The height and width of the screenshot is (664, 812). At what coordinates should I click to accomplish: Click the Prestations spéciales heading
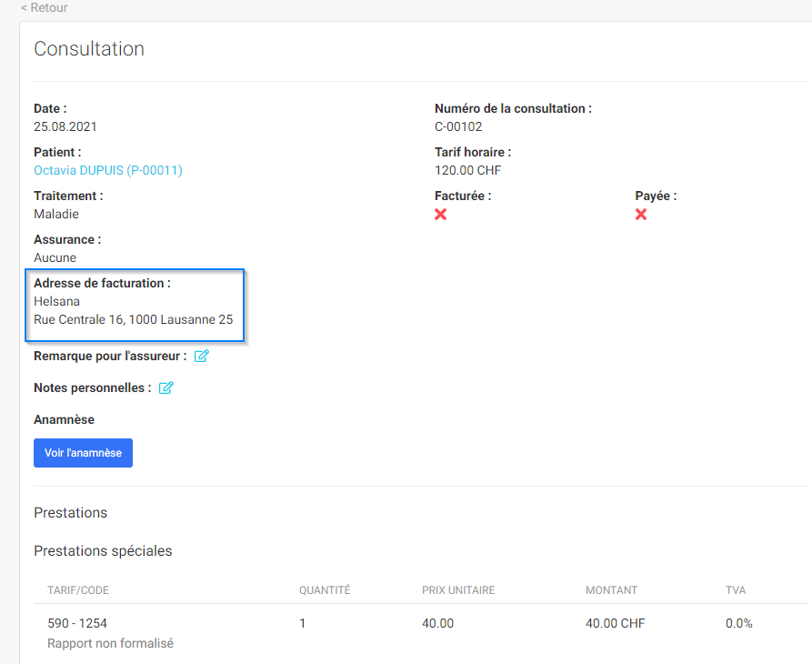(x=103, y=550)
